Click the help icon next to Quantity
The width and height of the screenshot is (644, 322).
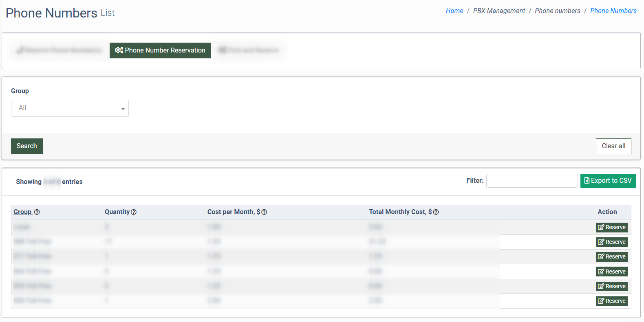coord(134,212)
